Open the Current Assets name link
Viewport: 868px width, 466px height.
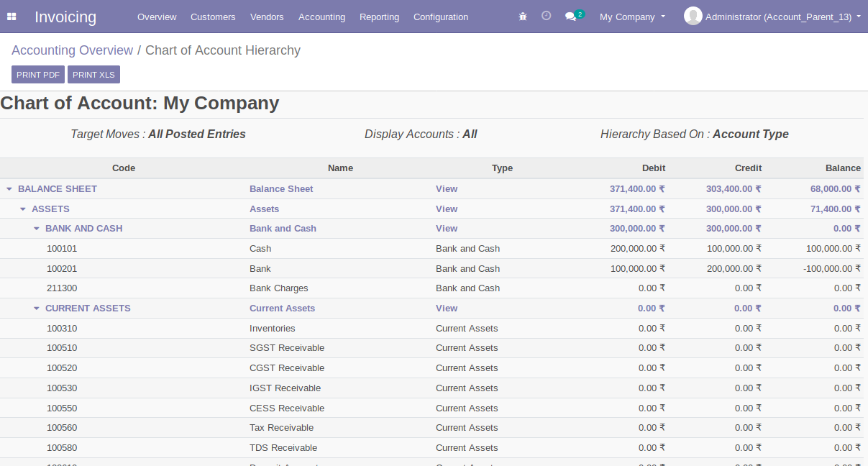[x=282, y=309]
